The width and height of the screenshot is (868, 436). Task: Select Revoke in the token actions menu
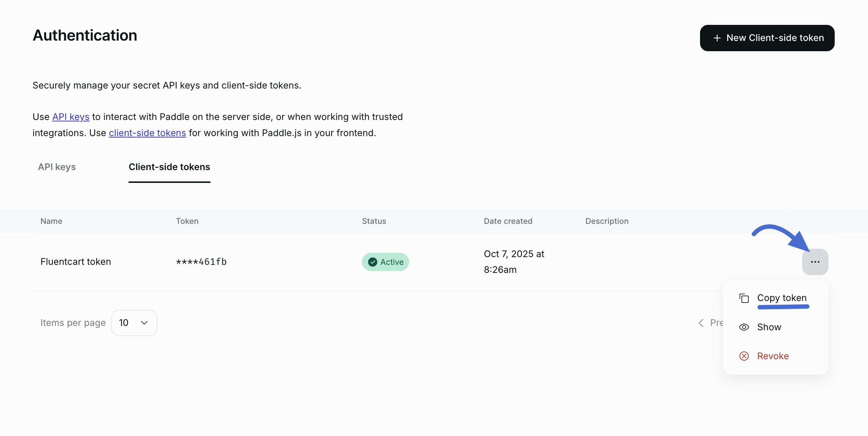773,356
